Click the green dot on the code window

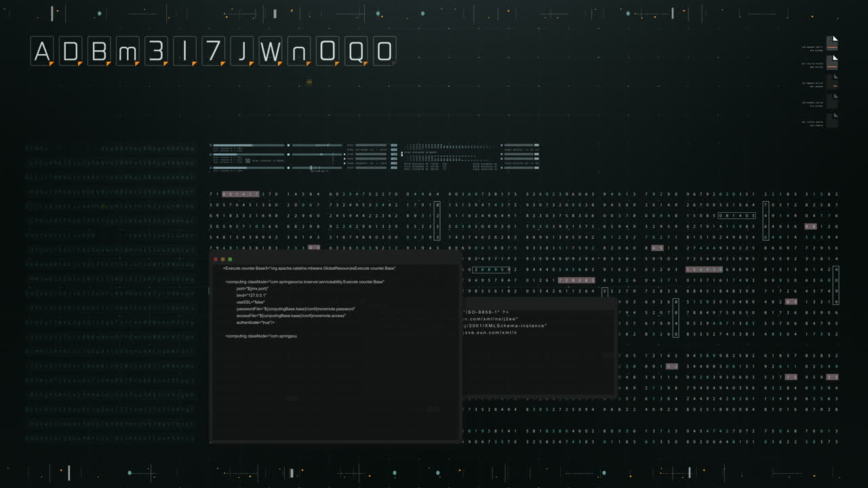coord(230,259)
